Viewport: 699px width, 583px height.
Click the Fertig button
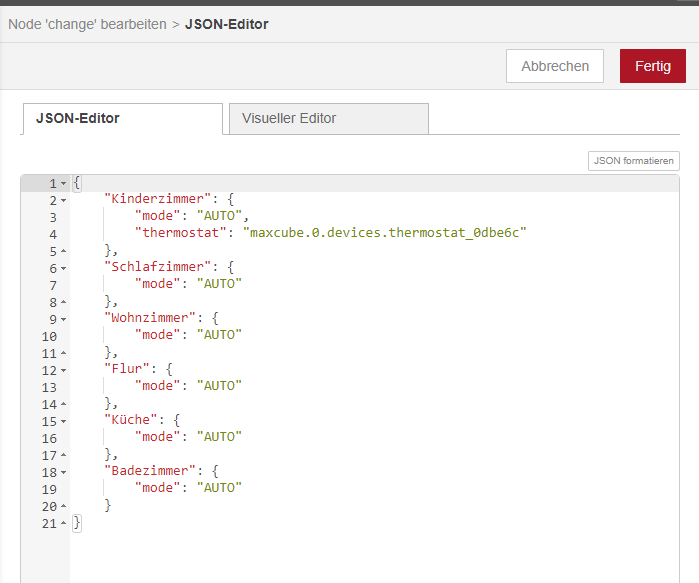[x=653, y=66]
